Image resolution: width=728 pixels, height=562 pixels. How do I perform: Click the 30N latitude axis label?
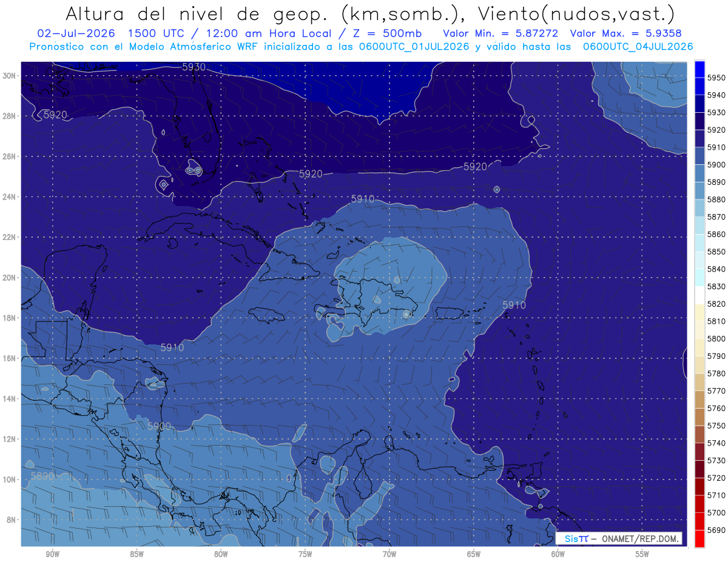[10, 76]
